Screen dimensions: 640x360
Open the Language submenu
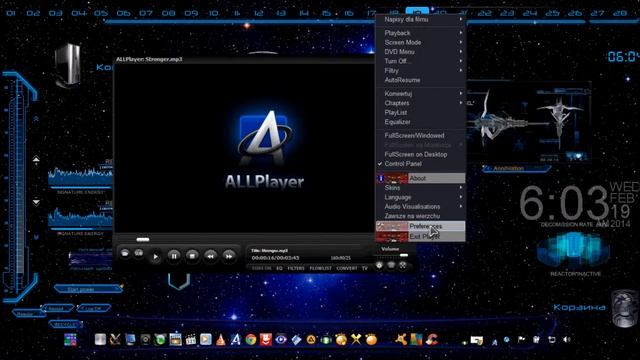pos(420,197)
